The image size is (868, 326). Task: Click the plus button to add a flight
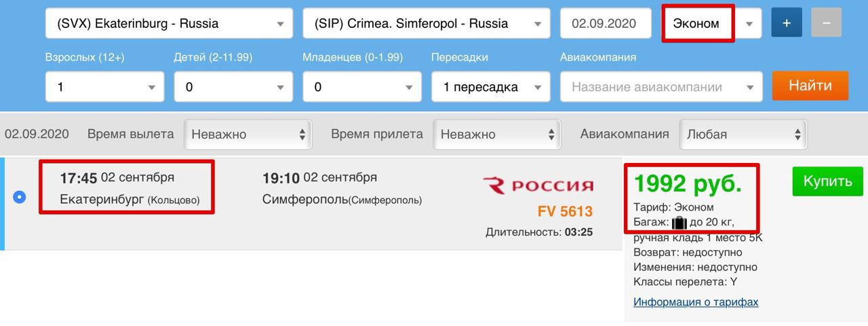click(787, 23)
